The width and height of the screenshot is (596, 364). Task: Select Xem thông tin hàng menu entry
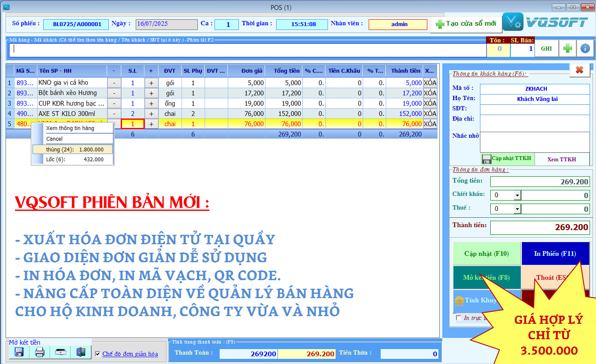(x=72, y=128)
